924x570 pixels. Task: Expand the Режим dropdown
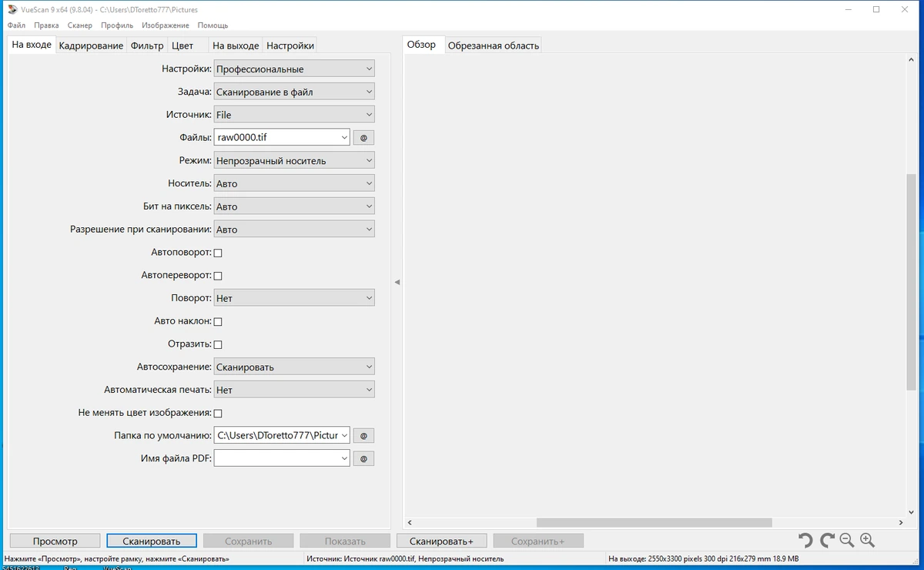(x=294, y=161)
